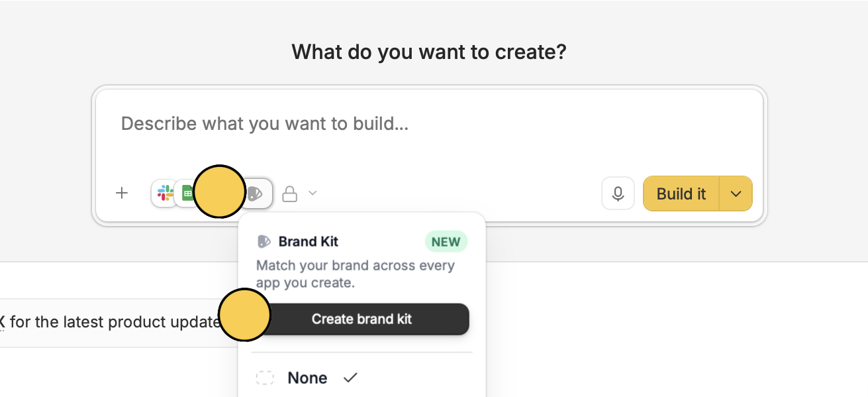Open the Slack integration icon
Screen dimensions: 868x397
165,194
